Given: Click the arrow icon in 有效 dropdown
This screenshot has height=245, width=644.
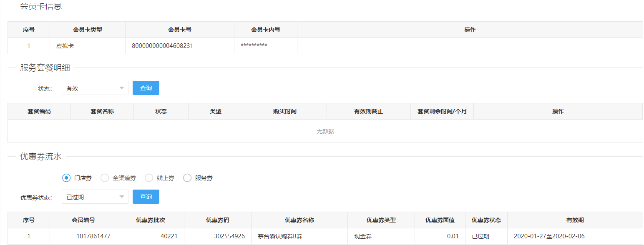Looking at the screenshot, I should [121, 88].
